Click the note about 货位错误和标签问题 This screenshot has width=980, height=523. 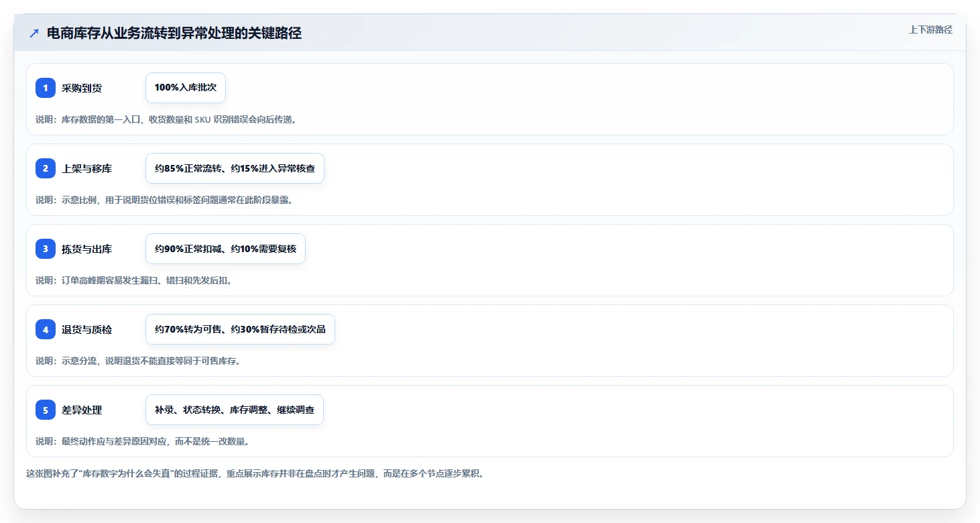pyautogui.click(x=164, y=200)
